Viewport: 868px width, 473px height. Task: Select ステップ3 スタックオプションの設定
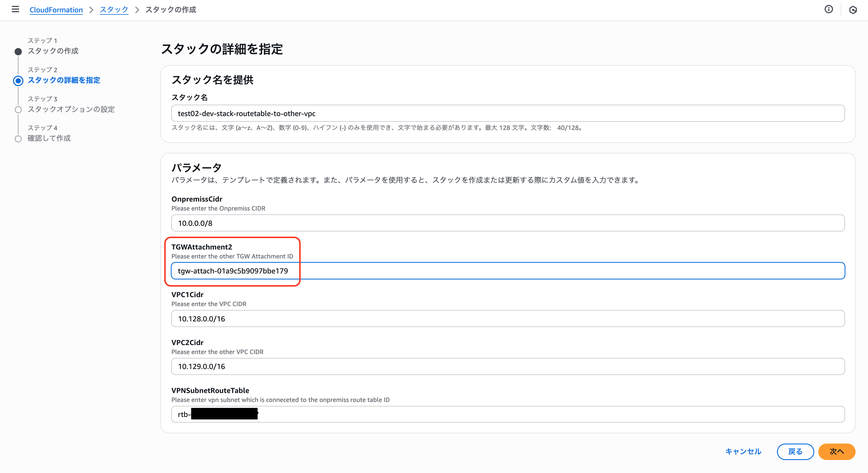coord(71,109)
